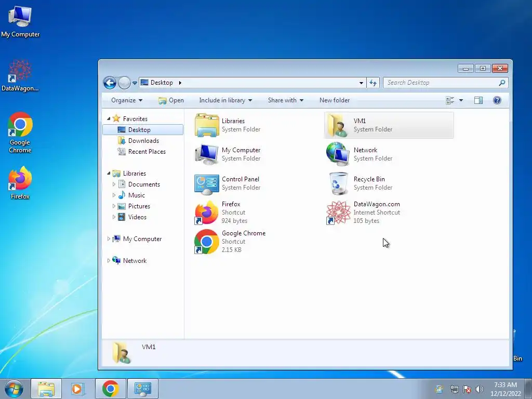Click the Forward navigation arrow

click(124, 83)
